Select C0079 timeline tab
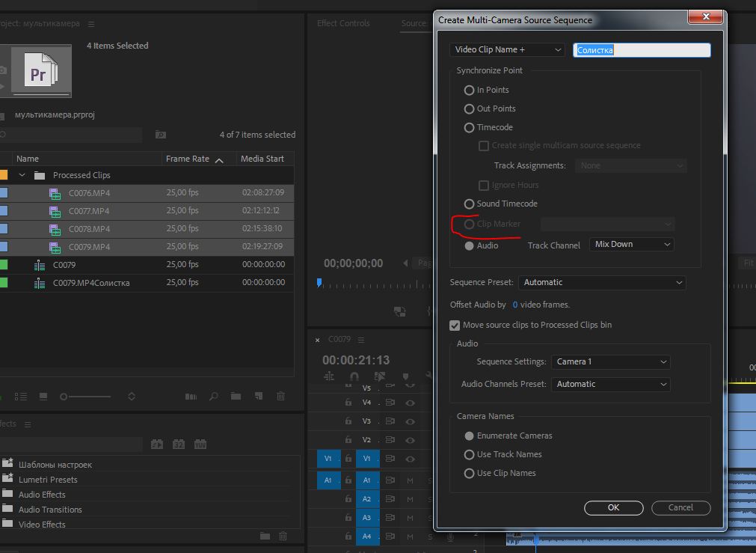756x553 pixels. click(339, 339)
